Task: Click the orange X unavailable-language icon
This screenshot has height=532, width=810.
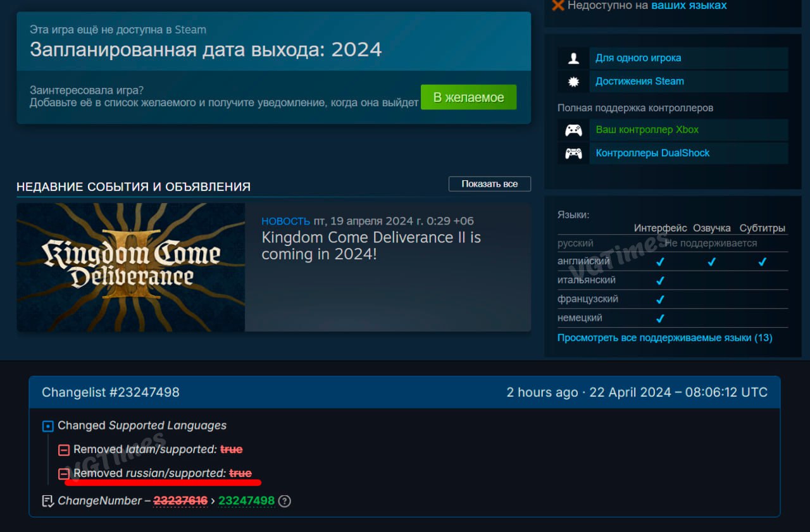Action: coord(558,5)
